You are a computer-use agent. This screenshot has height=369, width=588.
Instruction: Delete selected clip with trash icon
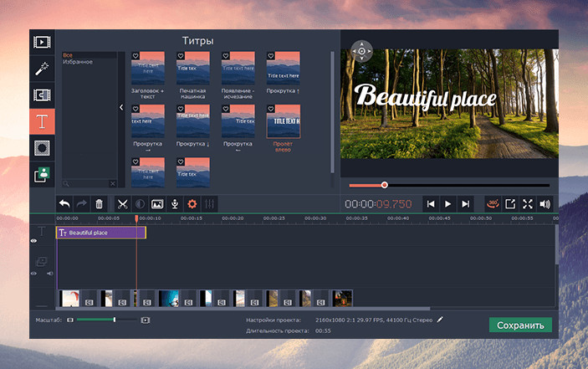[99, 204]
